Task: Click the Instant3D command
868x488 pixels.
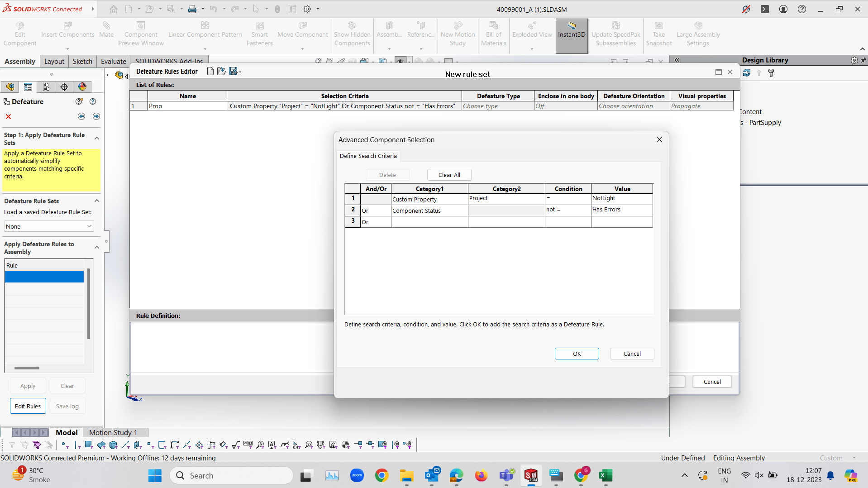Action: [572, 36]
